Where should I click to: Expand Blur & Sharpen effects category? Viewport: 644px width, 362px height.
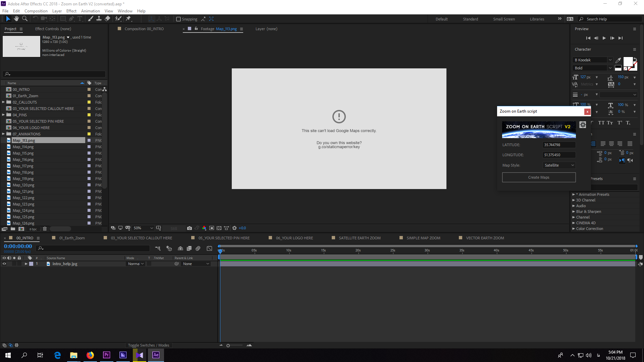coord(574,212)
